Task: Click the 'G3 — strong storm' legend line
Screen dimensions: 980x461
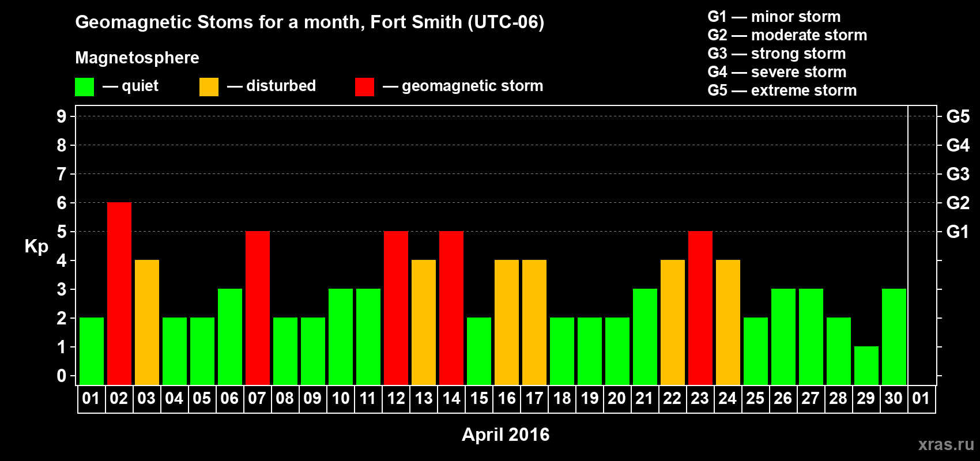Action: (777, 54)
